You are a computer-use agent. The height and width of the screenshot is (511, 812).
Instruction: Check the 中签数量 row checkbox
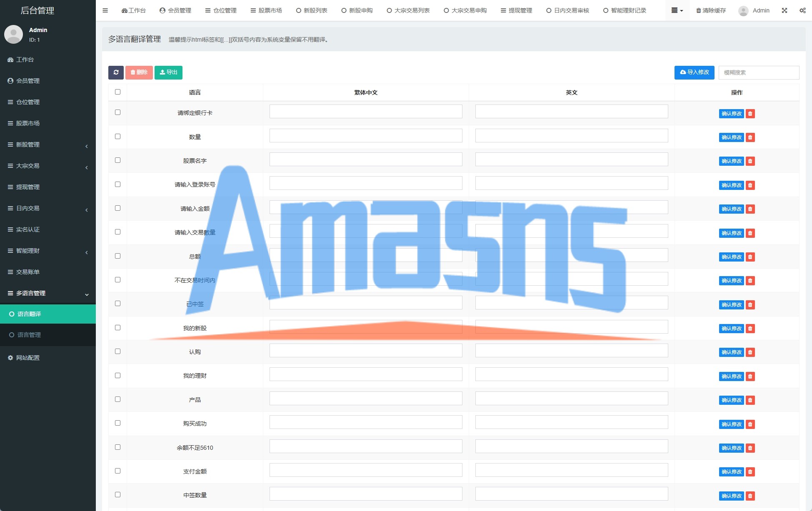click(x=118, y=495)
